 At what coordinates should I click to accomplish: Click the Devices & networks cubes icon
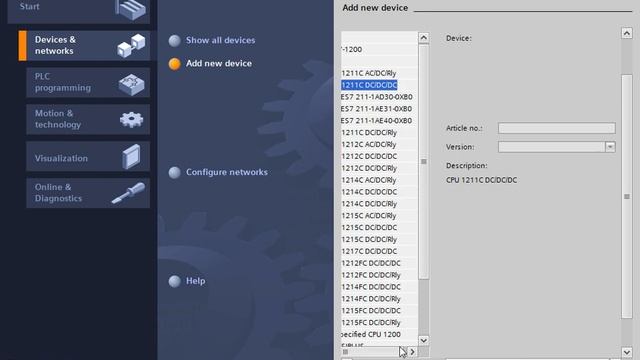131,46
